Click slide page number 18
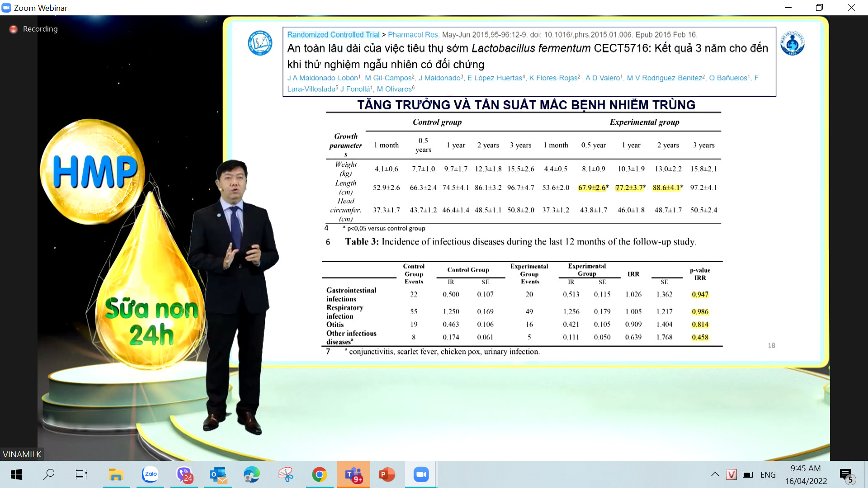Image resolution: width=868 pixels, height=488 pixels. tap(771, 345)
